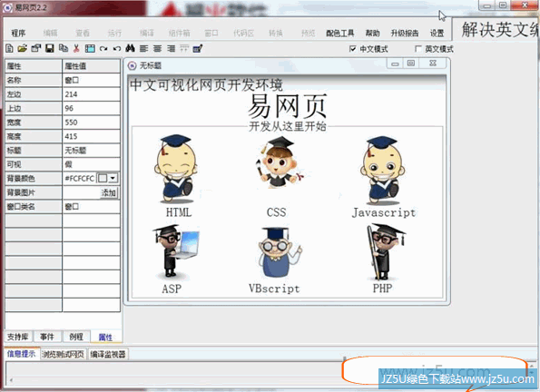Switch to the 事件 tab
Screen dimensions: 540x392
tap(47, 337)
